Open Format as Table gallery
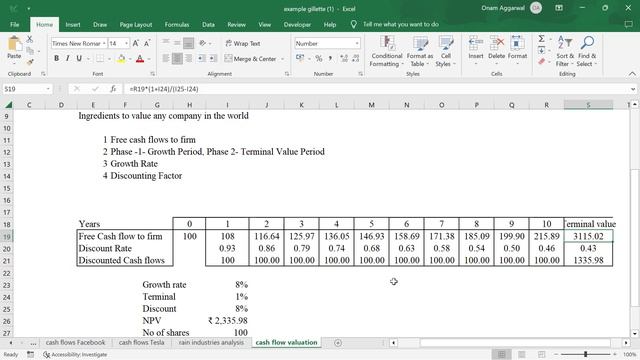640x360 pixels. click(420, 51)
